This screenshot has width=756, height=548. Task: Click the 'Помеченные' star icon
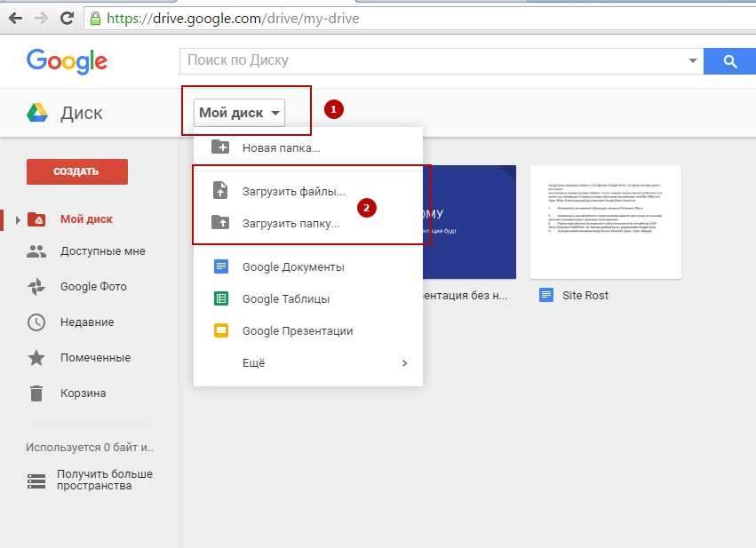point(36,358)
